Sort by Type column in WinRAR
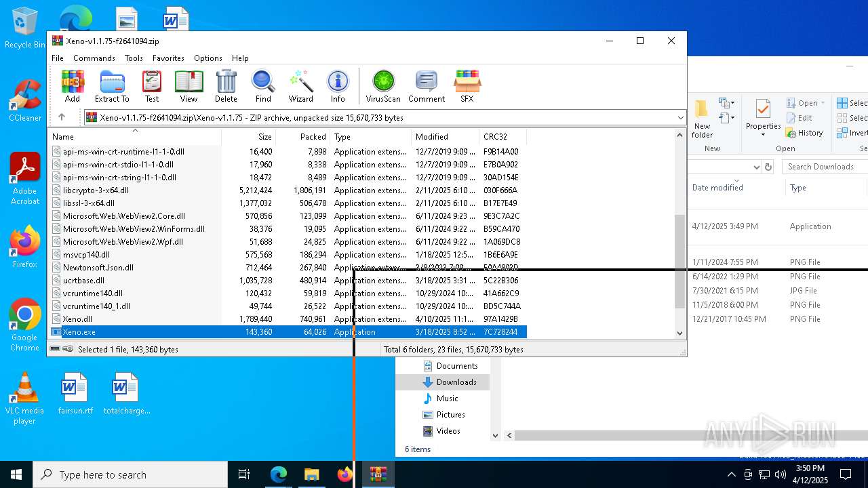The image size is (868, 488). (x=370, y=136)
